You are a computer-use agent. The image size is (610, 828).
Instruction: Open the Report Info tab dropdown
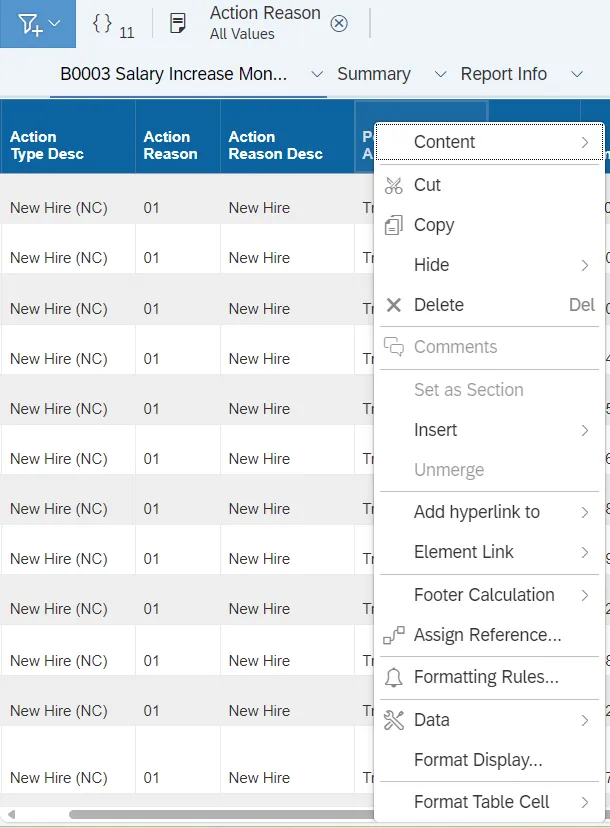coord(576,74)
